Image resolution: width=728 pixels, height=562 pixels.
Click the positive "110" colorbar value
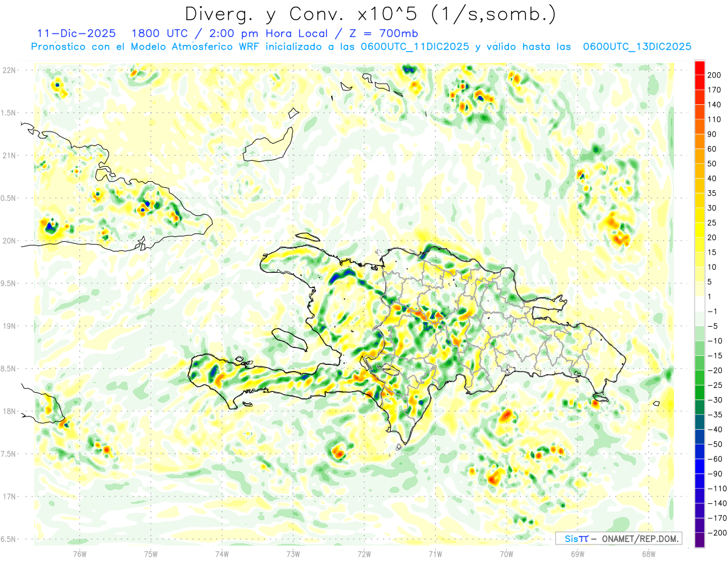715,119
